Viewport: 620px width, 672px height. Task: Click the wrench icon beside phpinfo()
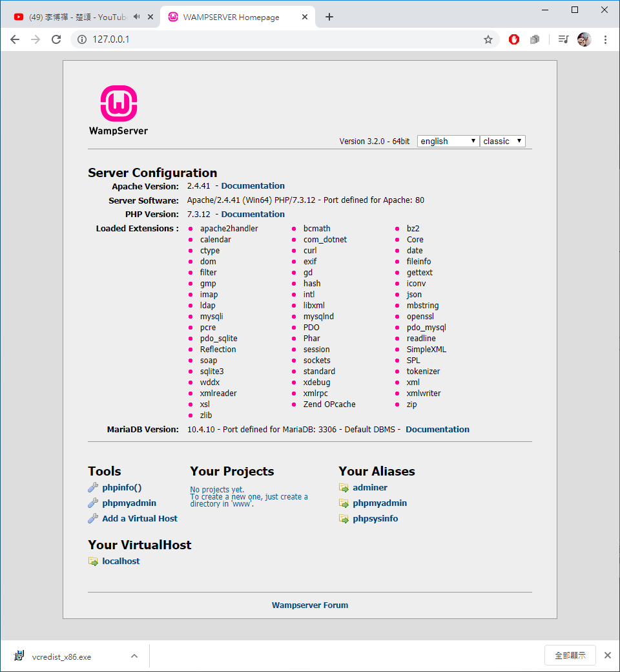pos(93,487)
